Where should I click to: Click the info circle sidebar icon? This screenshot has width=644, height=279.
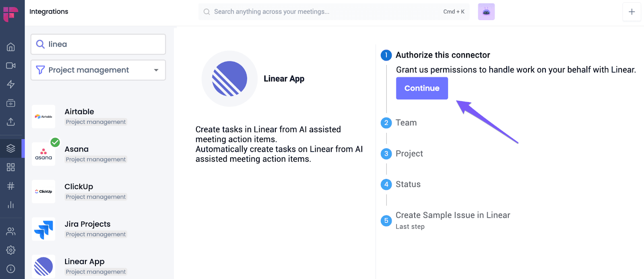pyautogui.click(x=11, y=269)
